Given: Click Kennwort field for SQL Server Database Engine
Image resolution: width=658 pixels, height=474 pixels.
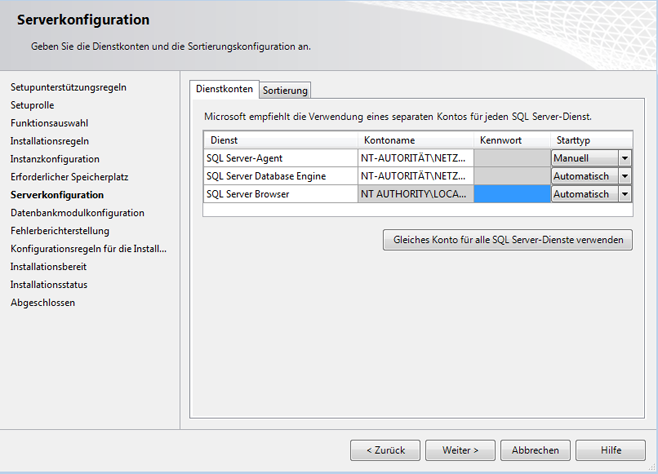Looking at the screenshot, I should (512, 176).
